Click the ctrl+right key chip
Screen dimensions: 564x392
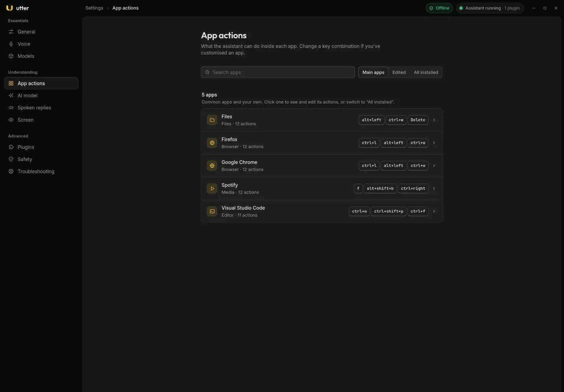point(413,189)
